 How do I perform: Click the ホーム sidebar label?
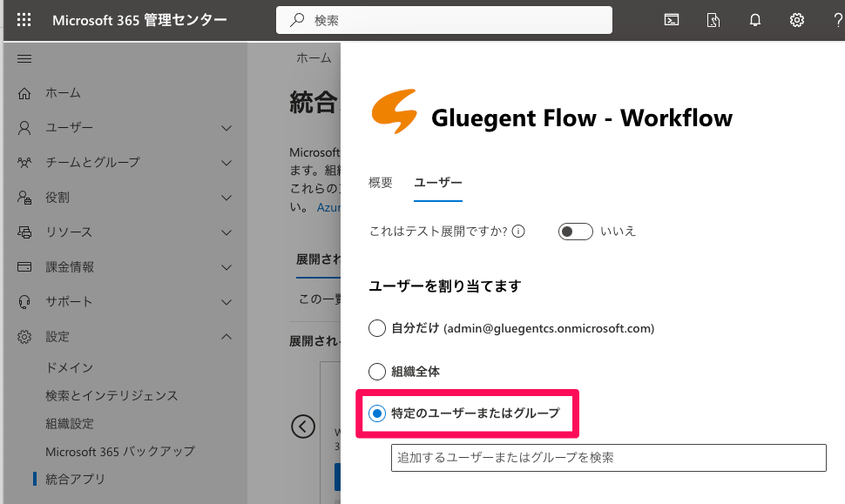(x=63, y=93)
